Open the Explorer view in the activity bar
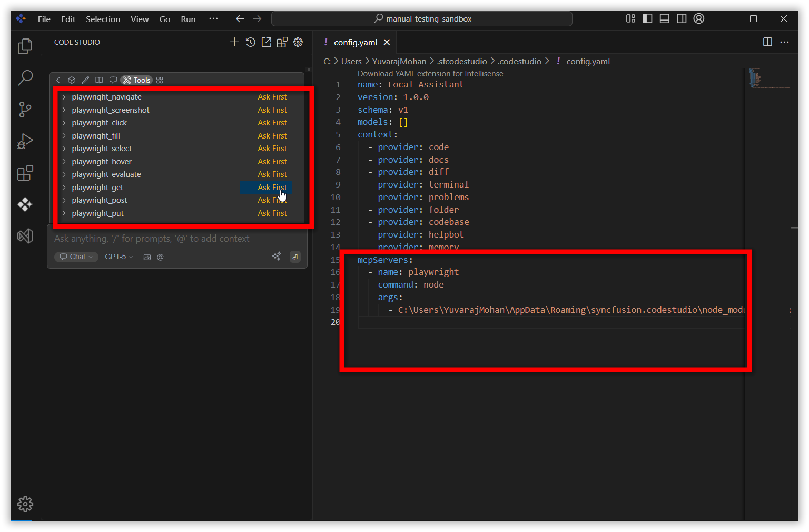This screenshot has width=809, height=532. [x=25, y=46]
